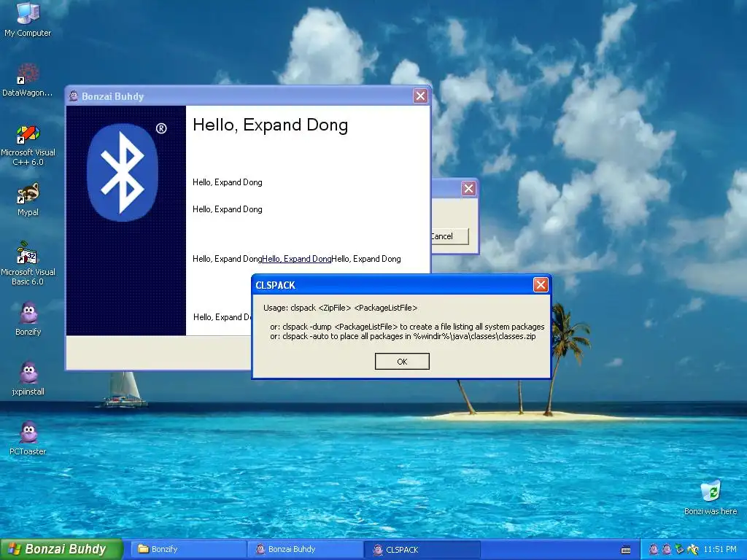Click the green arrow hardware tray icon
Image resolution: width=747 pixels, height=560 pixels.
(x=679, y=550)
